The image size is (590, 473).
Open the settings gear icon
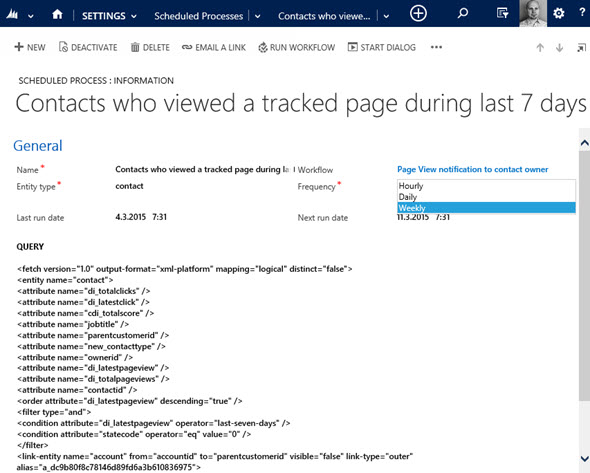pyautogui.click(x=558, y=14)
